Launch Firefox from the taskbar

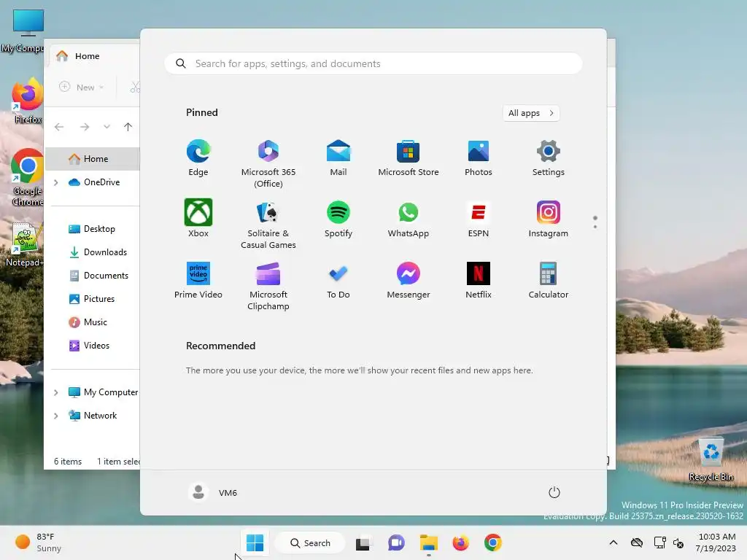[461, 542]
